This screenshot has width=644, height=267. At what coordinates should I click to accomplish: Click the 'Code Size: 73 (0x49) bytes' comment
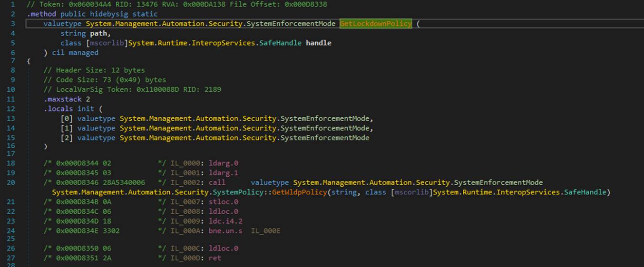[x=105, y=80]
